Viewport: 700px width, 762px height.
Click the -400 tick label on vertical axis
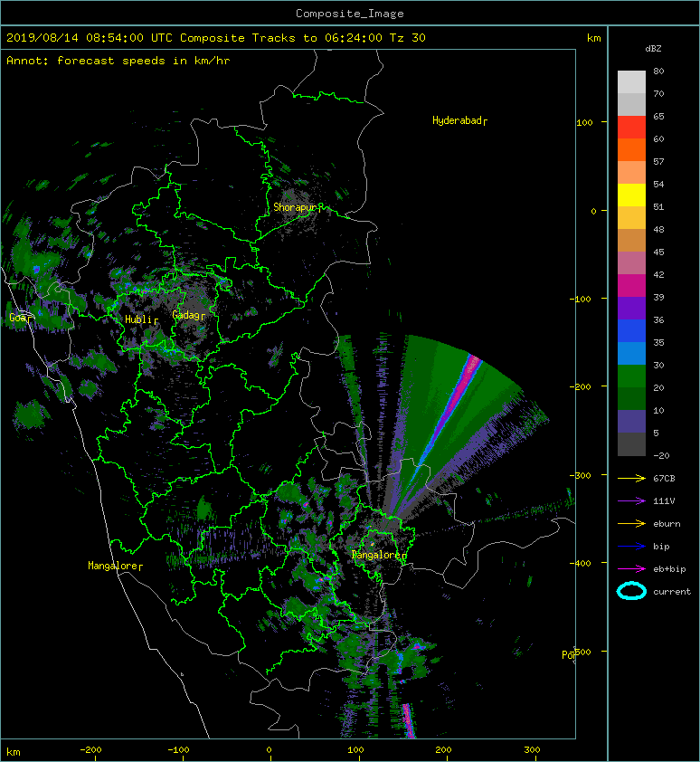[582, 563]
